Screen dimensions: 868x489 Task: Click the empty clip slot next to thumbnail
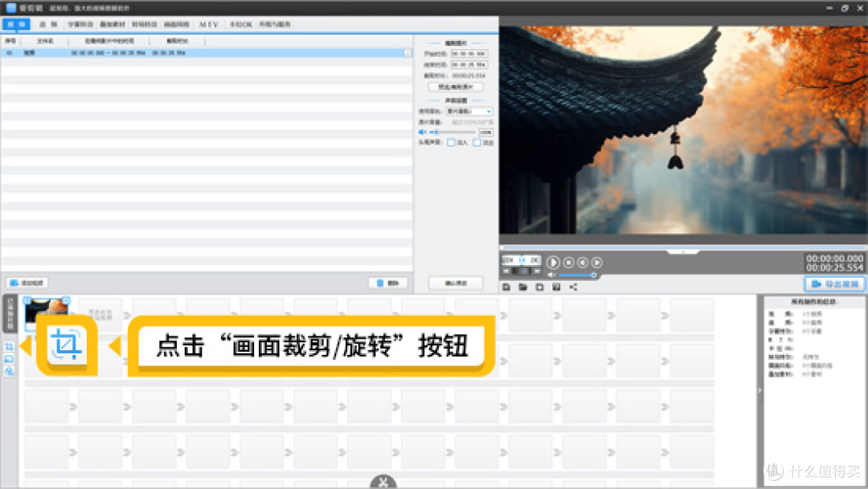tap(100, 314)
